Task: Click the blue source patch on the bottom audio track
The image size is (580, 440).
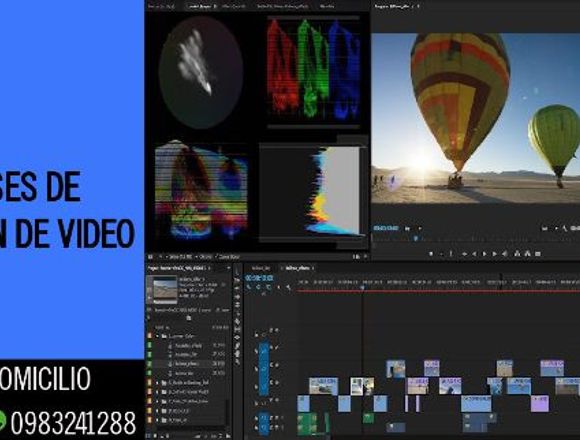Action: tap(264, 427)
